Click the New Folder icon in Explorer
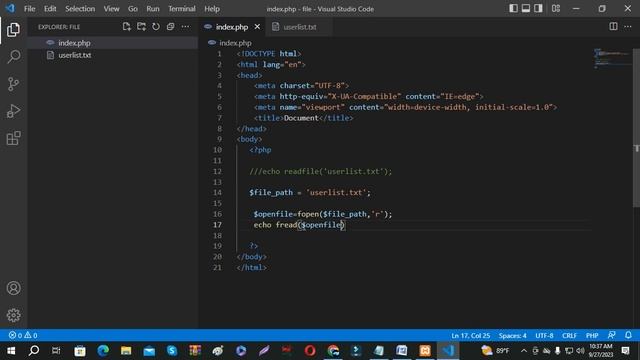Viewport: 640px width, 360px height. pyautogui.click(x=141, y=27)
